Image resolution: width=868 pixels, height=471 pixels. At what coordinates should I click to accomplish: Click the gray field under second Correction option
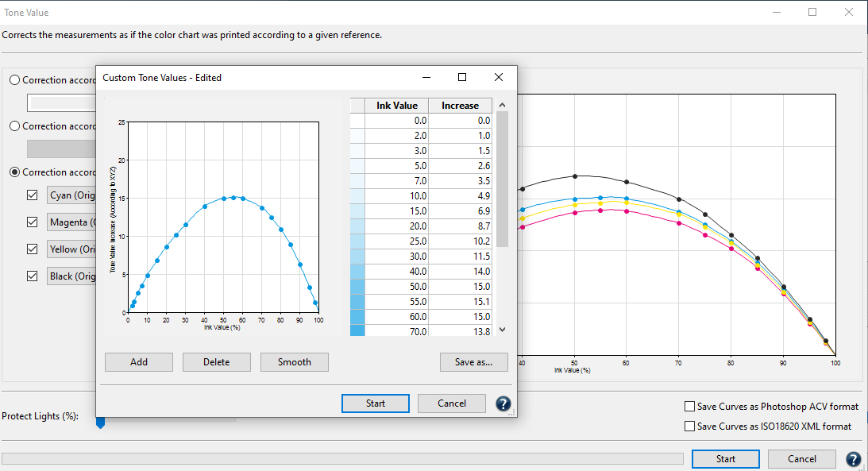click(x=61, y=149)
